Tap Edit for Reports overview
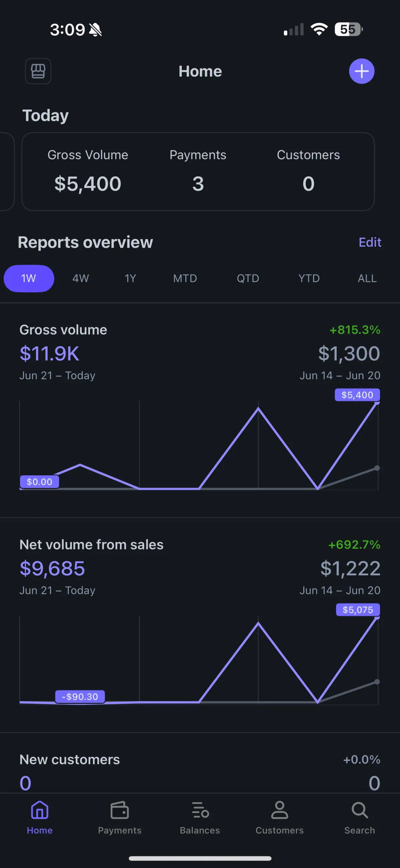Viewport: 400px width, 868px height. pyautogui.click(x=370, y=242)
